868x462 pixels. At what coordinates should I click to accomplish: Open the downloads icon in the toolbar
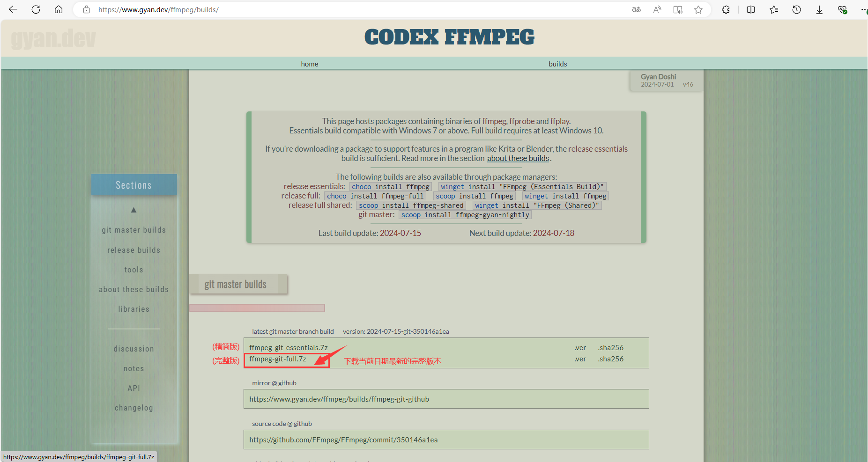click(x=819, y=9)
